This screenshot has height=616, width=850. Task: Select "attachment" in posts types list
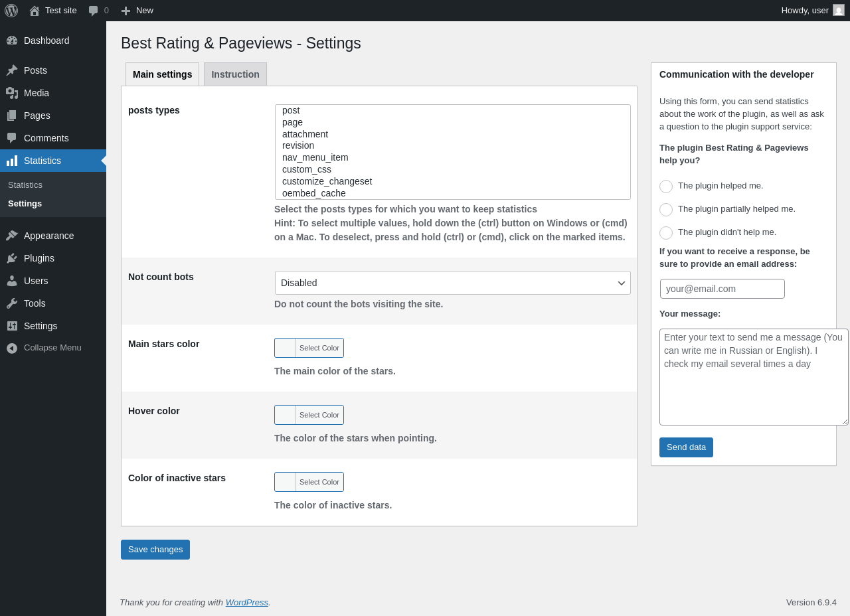point(305,134)
